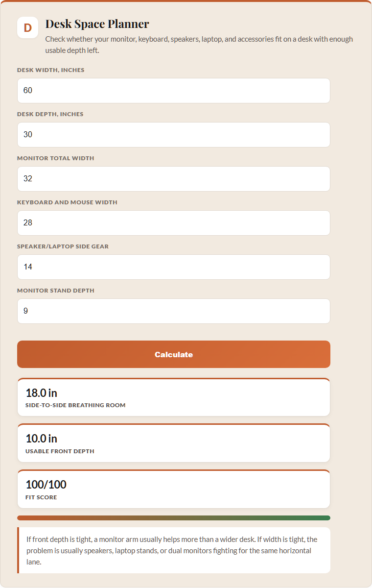
Task: Select the Desk Space Planner heading
Action: (x=97, y=24)
